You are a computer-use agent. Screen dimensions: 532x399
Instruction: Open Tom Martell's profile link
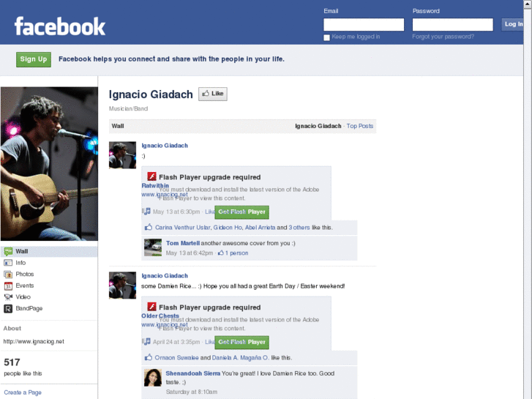[x=183, y=243]
